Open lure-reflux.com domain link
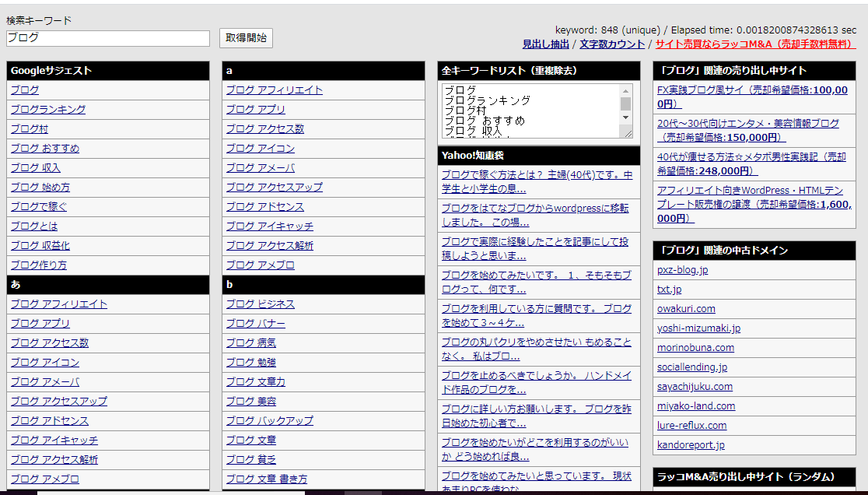 pos(692,425)
